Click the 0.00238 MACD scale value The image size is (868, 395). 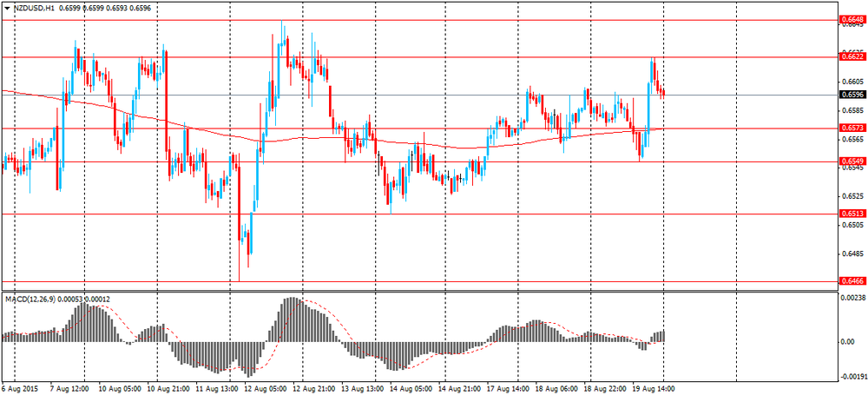point(851,298)
